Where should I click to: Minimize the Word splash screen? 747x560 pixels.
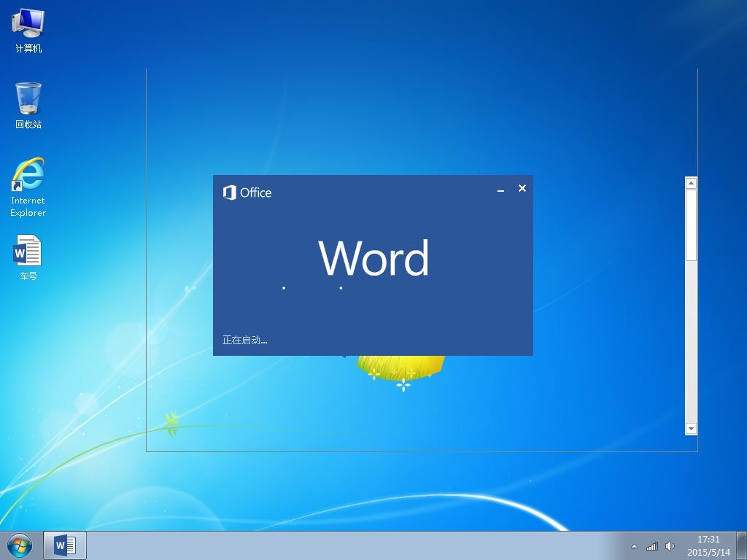click(500, 189)
